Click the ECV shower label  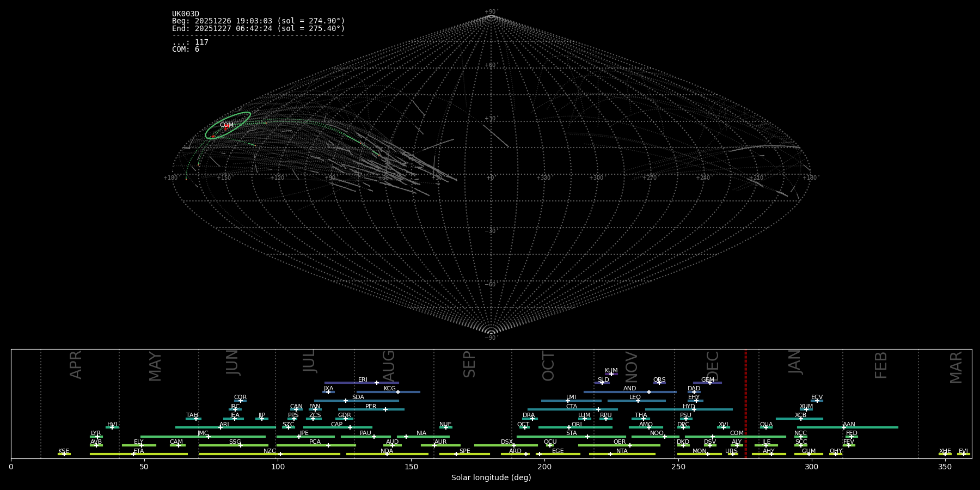point(817,397)
